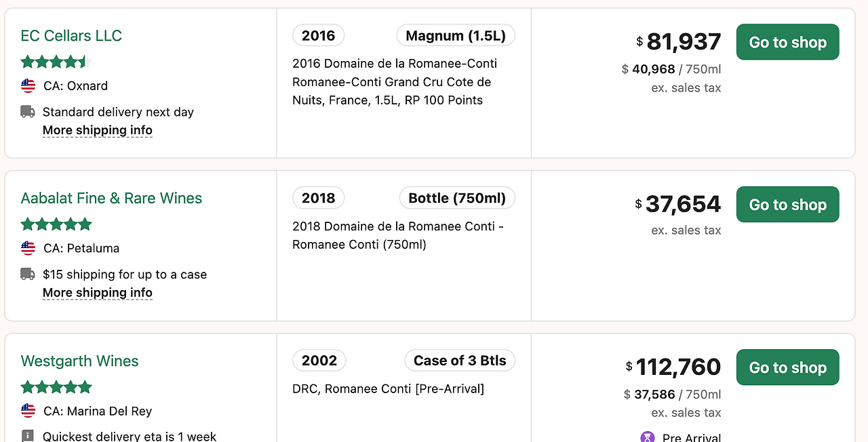
Task: Expand More shipping info for EC Cellars
Action: point(98,130)
